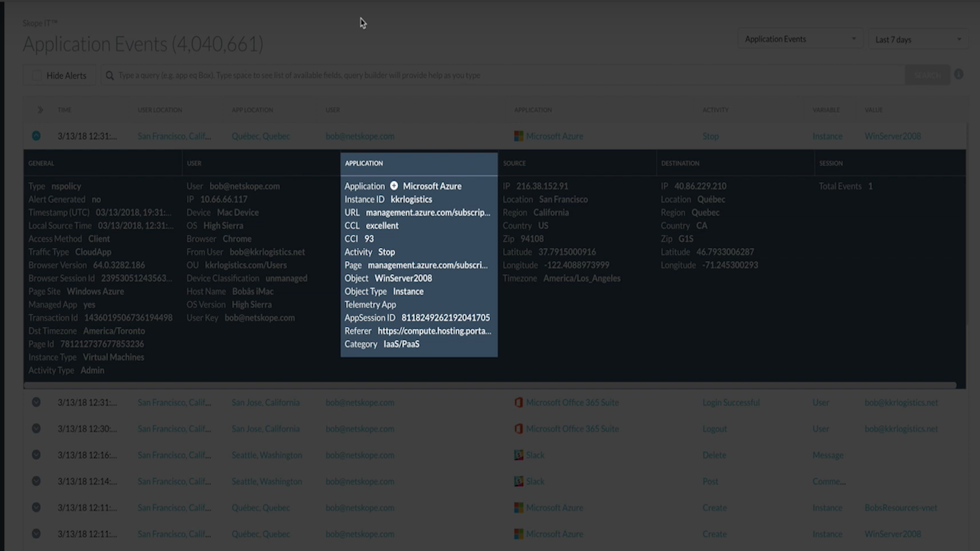The height and width of the screenshot is (551, 980).
Task: Click source IP 216.38.152.91
Action: 542,186
